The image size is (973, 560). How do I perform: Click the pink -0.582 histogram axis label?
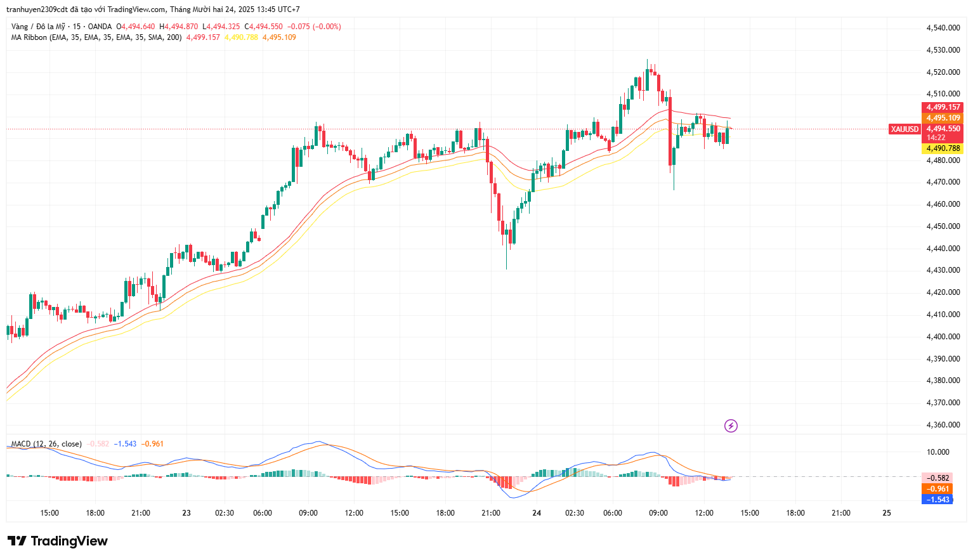[937, 478]
